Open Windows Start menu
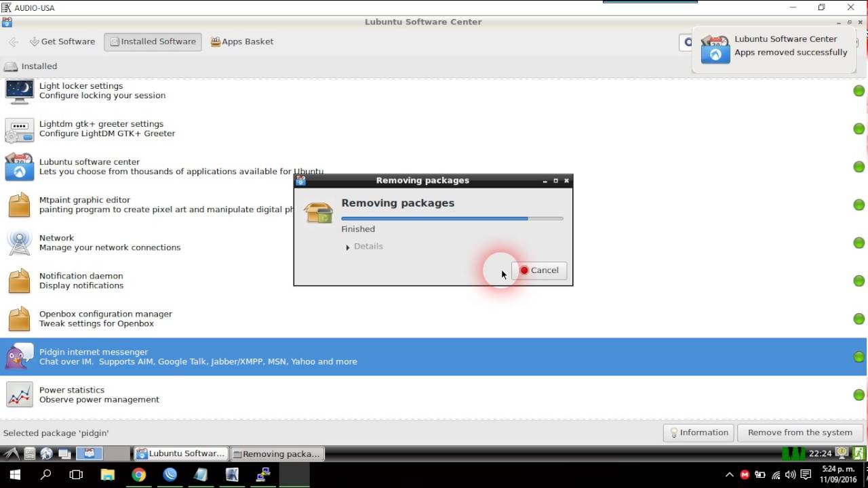Viewport: 868px width, 488px height. [15, 475]
